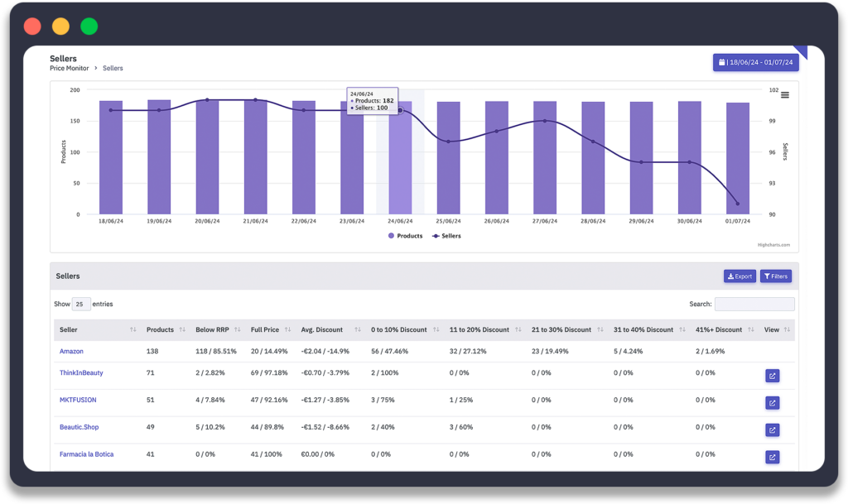Click the highlighted 24/06/24 bar

[x=400, y=158]
